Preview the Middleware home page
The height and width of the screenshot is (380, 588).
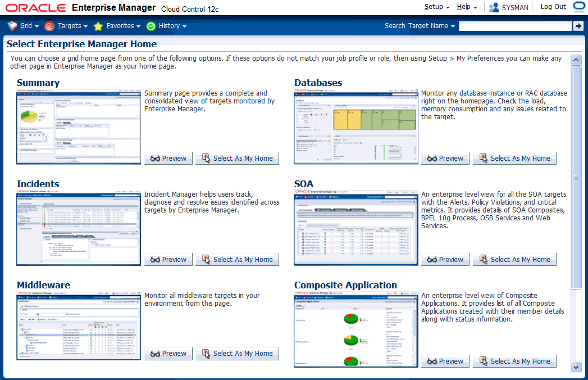(168, 354)
